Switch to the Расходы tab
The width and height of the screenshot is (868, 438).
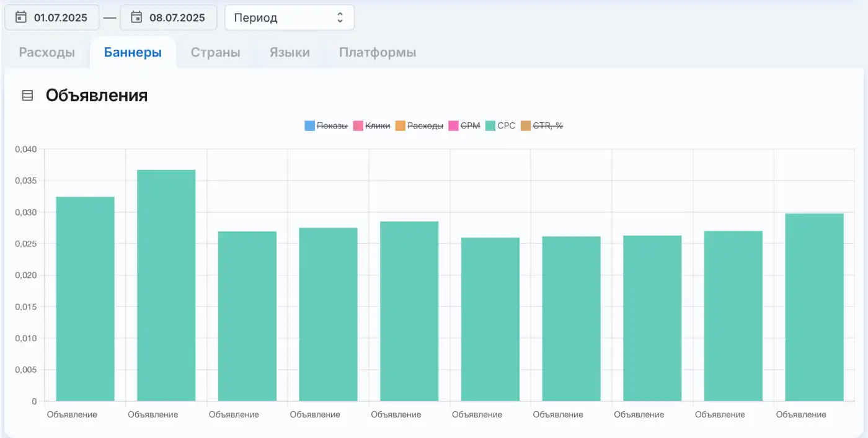tap(47, 53)
